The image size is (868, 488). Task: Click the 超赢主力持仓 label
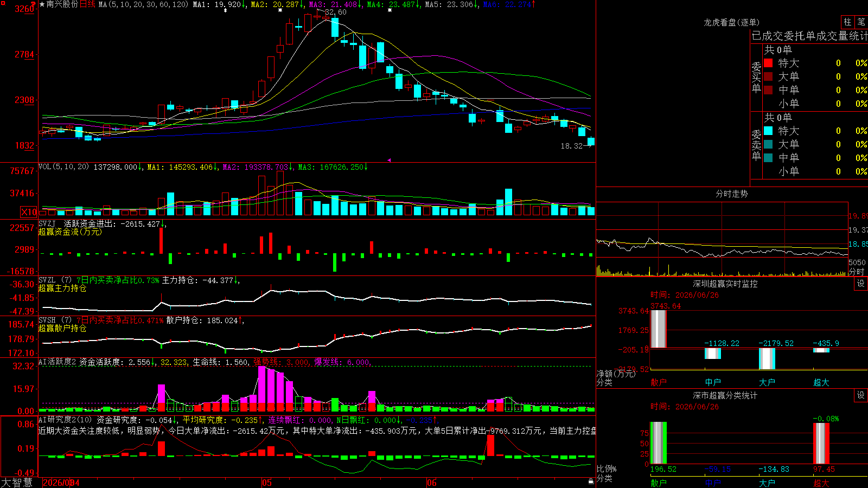click(62, 288)
